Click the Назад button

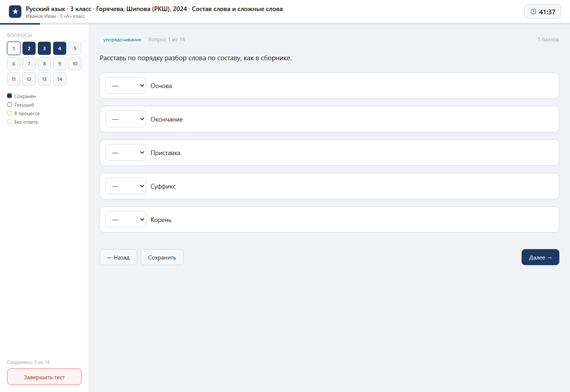pos(118,257)
